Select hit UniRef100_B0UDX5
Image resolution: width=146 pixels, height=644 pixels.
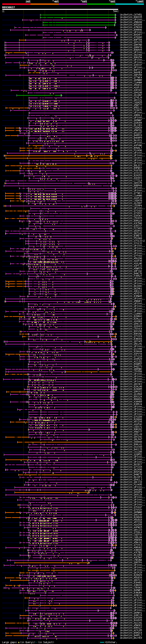pos(131,620)
